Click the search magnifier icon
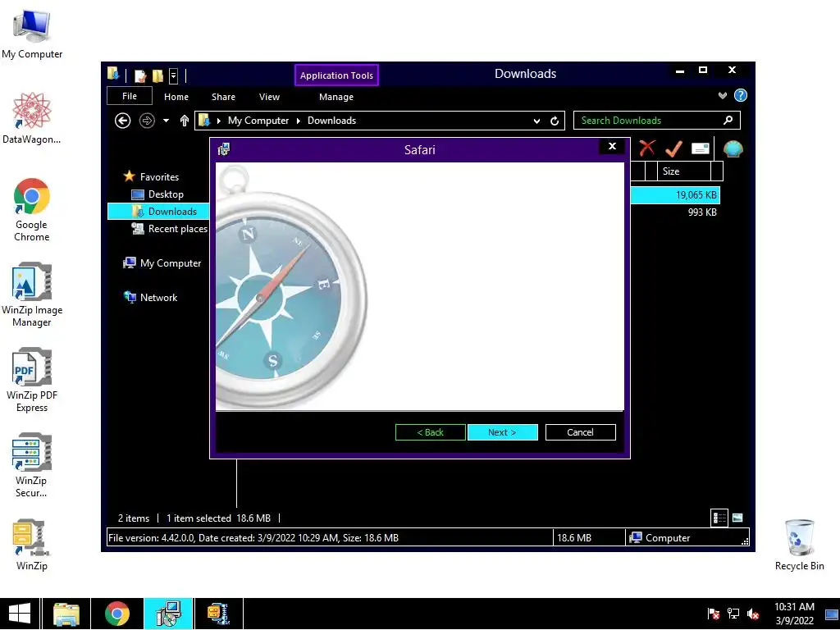840x630 pixels. click(x=728, y=120)
